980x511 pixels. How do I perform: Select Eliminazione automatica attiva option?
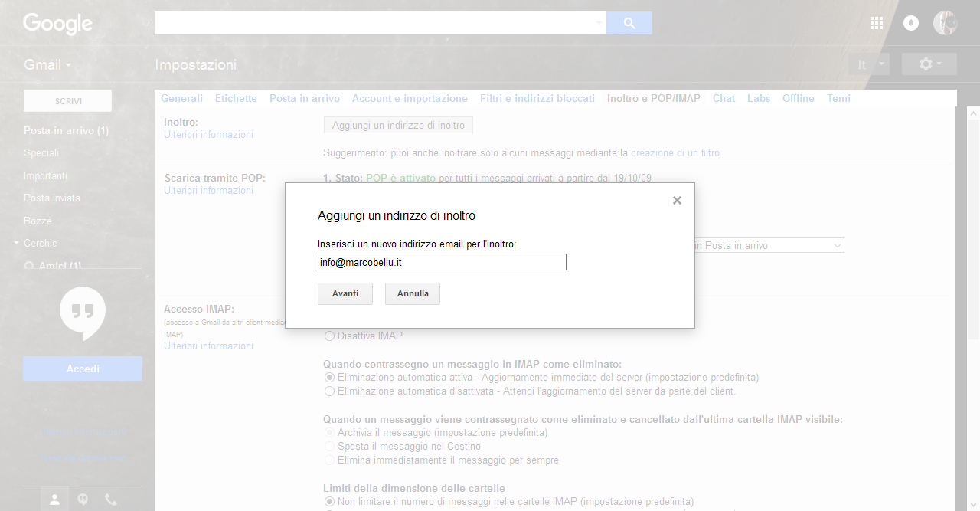(x=330, y=377)
